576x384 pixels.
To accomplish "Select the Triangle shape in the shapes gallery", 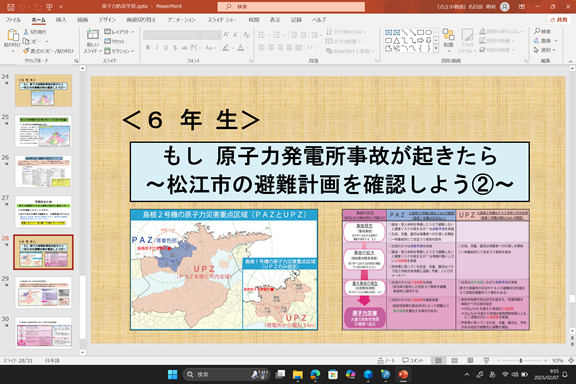I will coord(396,40).
